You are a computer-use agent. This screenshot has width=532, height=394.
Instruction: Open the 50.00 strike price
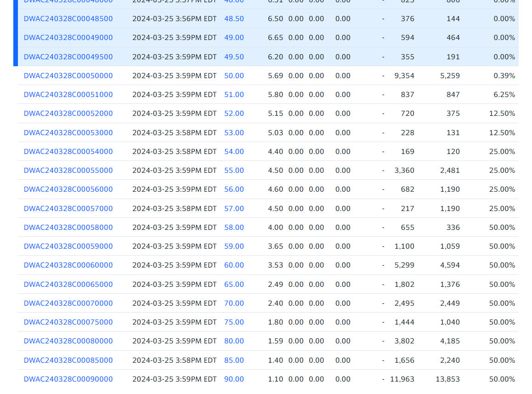pyautogui.click(x=234, y=76)
